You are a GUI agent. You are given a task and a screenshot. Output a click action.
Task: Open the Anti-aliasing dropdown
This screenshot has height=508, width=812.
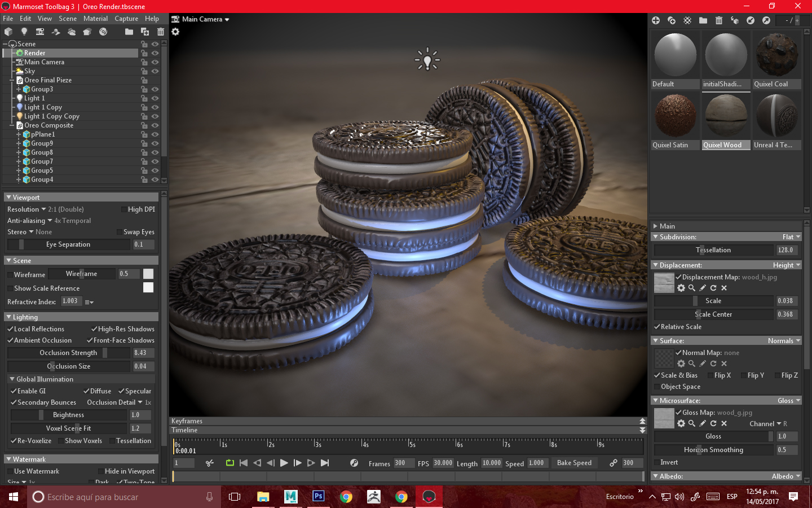pos(49,221)
